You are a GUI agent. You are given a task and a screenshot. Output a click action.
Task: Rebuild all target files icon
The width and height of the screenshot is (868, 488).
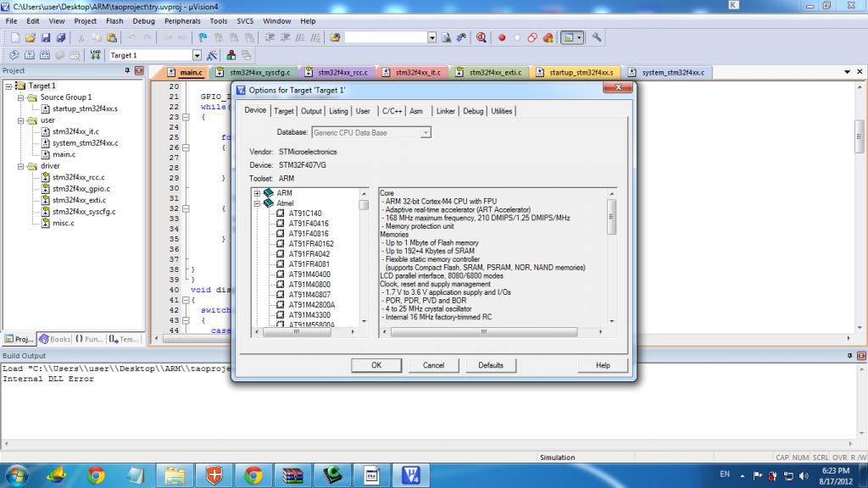pyautogui.click(x=44, y=55)
